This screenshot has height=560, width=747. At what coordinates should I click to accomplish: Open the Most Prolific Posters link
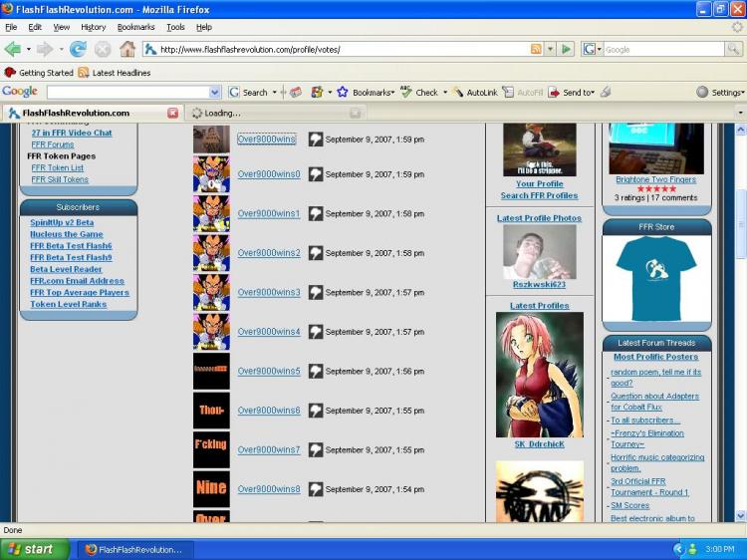[x=655, y=357]
